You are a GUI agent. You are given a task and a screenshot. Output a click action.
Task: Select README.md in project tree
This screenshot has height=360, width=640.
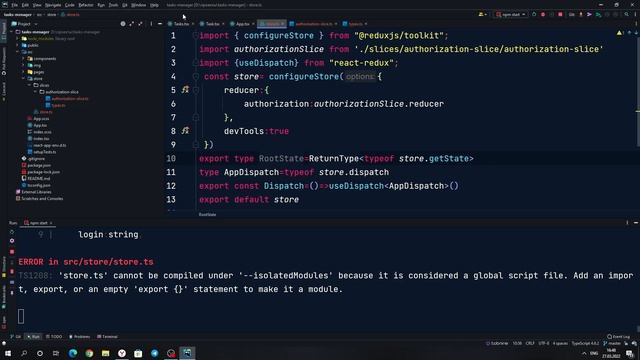[x=36, y=178]
